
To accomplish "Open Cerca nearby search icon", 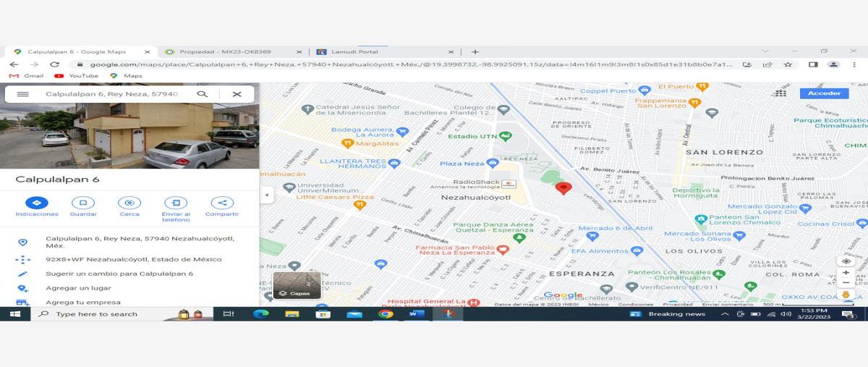I will (129, 203).
